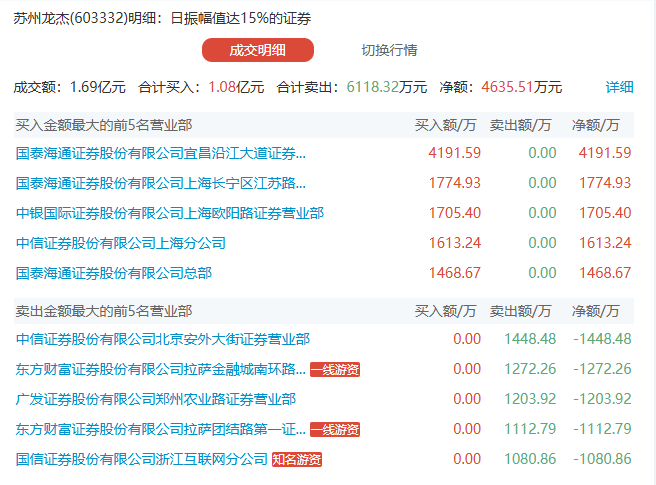Open 东方财富证券 拉萨团结路第一 branch link
The image size is (656, 485).
point(161,429)
